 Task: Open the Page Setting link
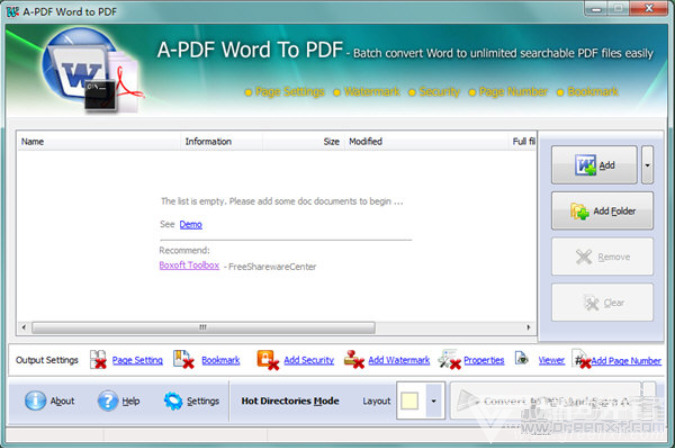137,360
